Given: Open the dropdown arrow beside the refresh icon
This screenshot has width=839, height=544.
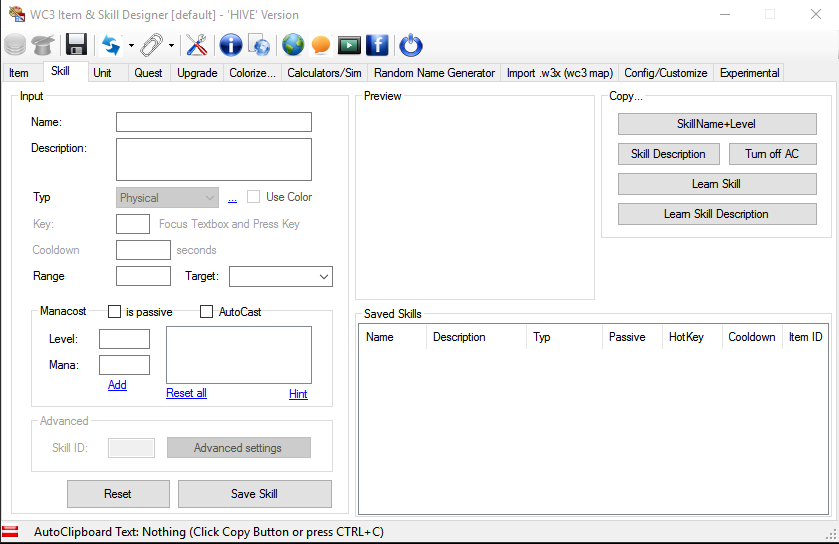Looking at the screenshot, I should point(131,45).
